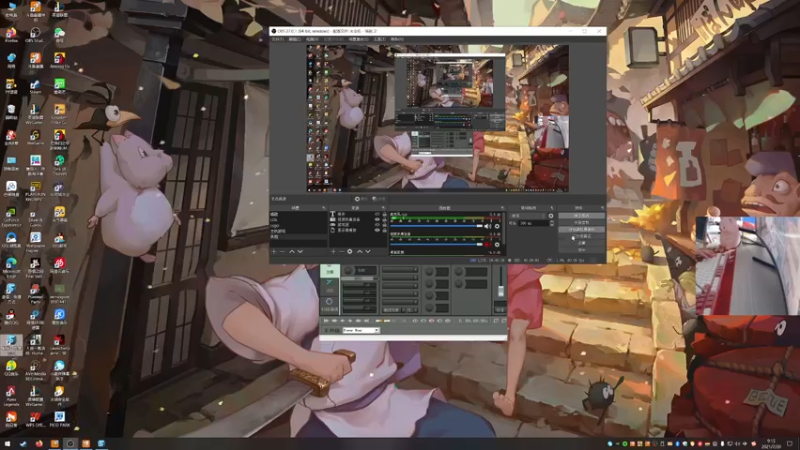Open Scene Collection menu in OBS

click(358, 39)
